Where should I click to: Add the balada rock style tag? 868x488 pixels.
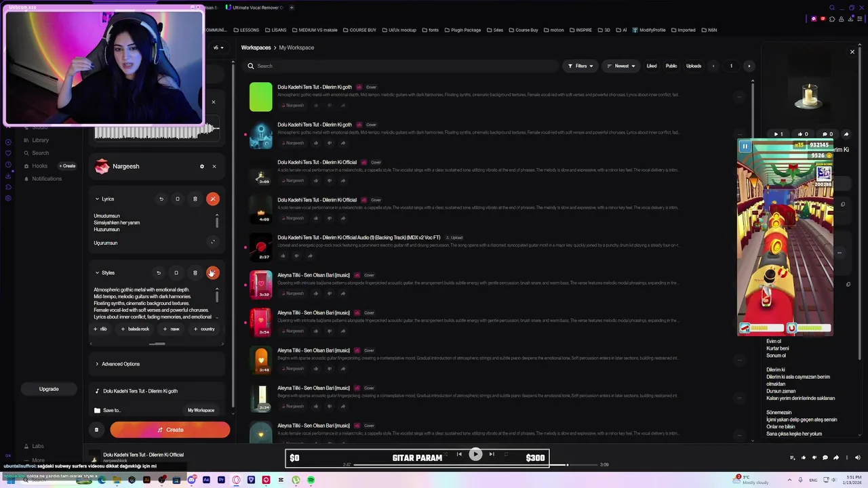(135, 329)
